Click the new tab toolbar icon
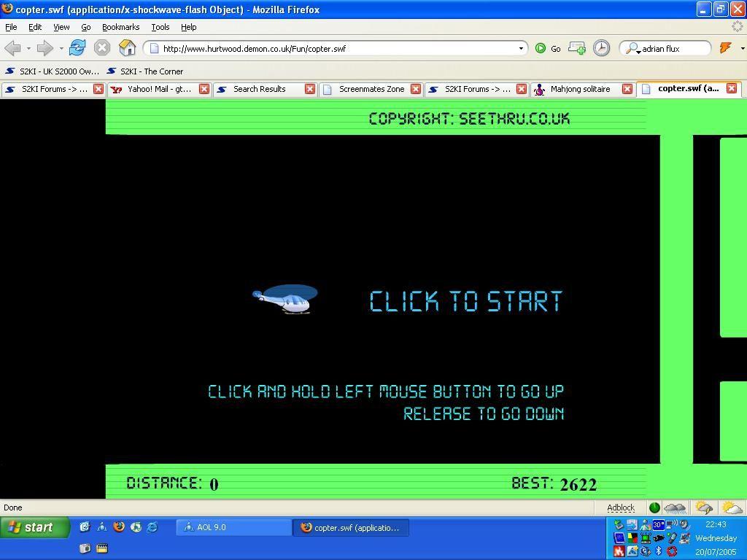 576,48
